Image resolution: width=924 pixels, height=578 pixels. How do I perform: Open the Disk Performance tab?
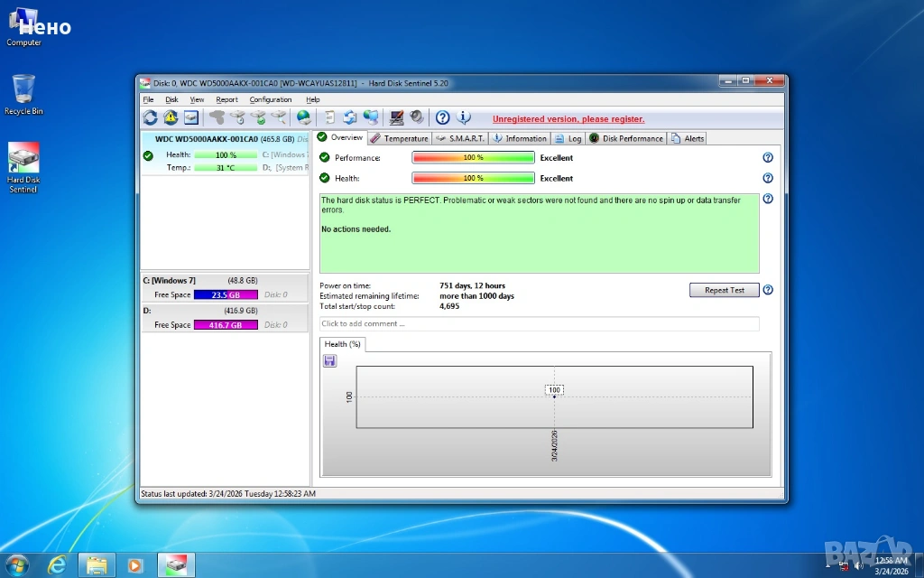627,138
